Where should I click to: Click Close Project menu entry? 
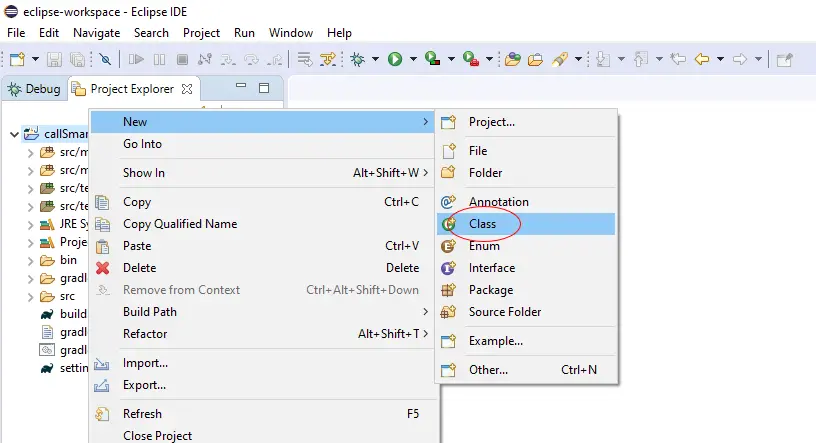point(262,435)
